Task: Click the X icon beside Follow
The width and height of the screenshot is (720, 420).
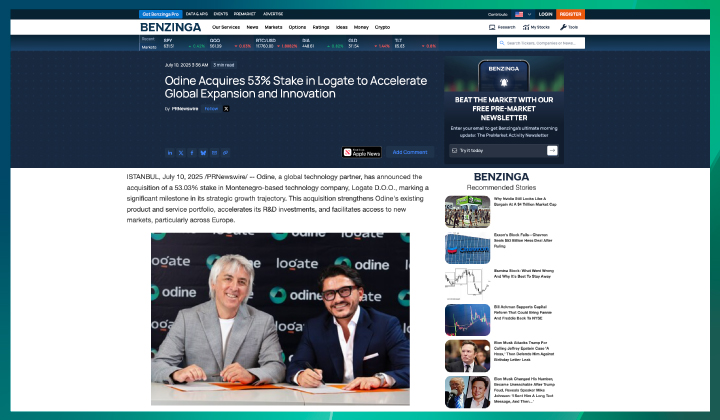Action: [x=227, y=108]
